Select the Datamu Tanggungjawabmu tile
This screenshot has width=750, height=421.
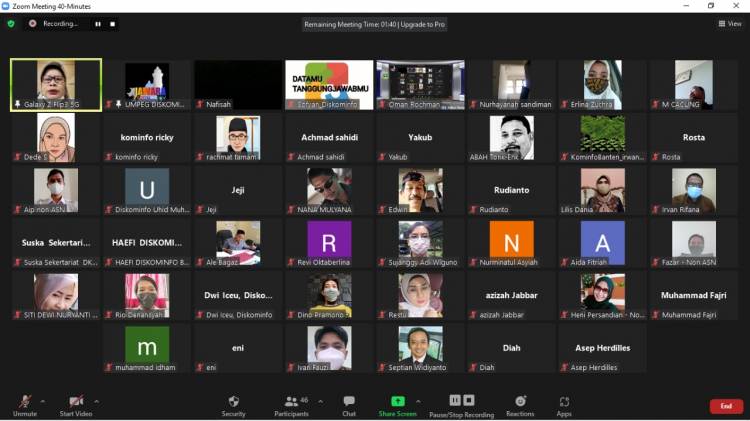329,85
